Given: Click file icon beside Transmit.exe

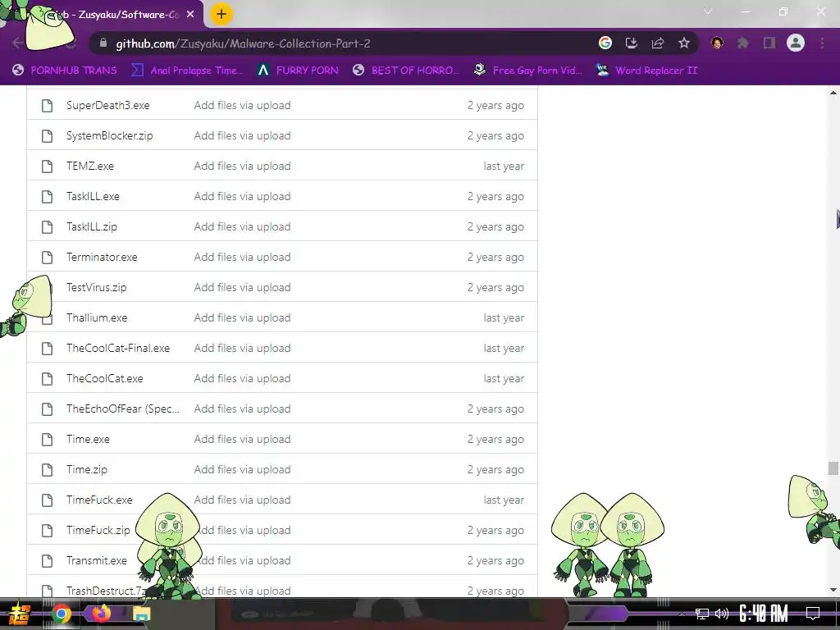Looking at the screenshot, I should (47, 561).
